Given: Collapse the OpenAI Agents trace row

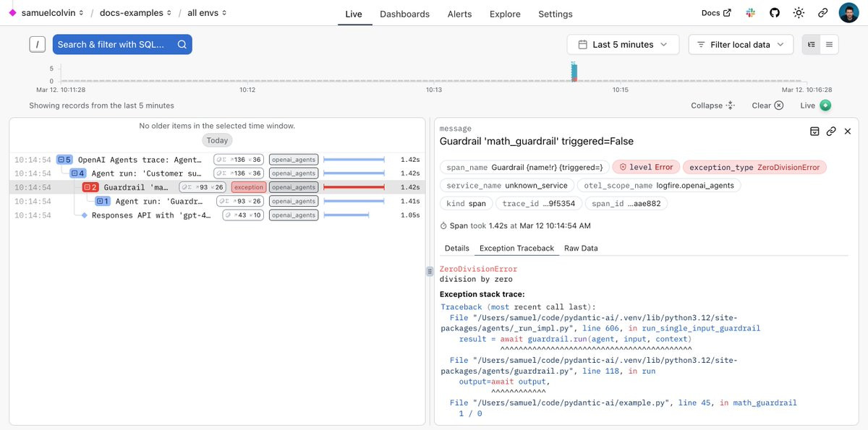Looking at the screenshot, I should (x=64, y=160).
